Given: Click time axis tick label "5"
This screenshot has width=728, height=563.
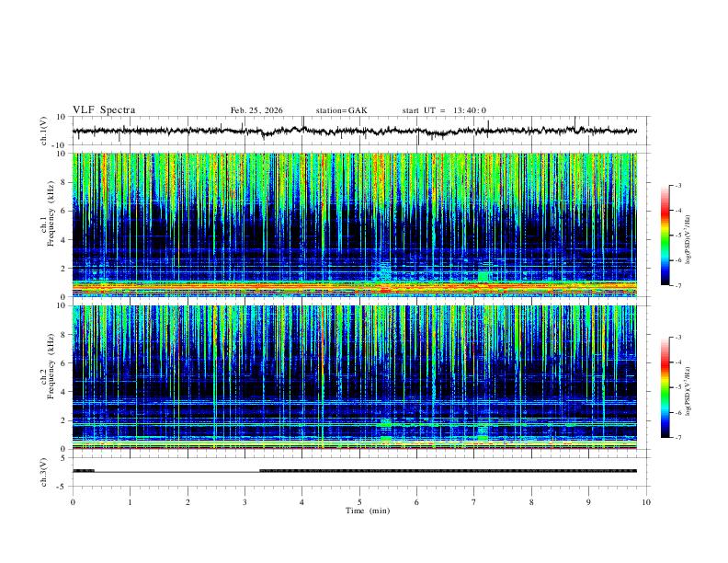Looking at the screenshot, I should coord(359,502).
